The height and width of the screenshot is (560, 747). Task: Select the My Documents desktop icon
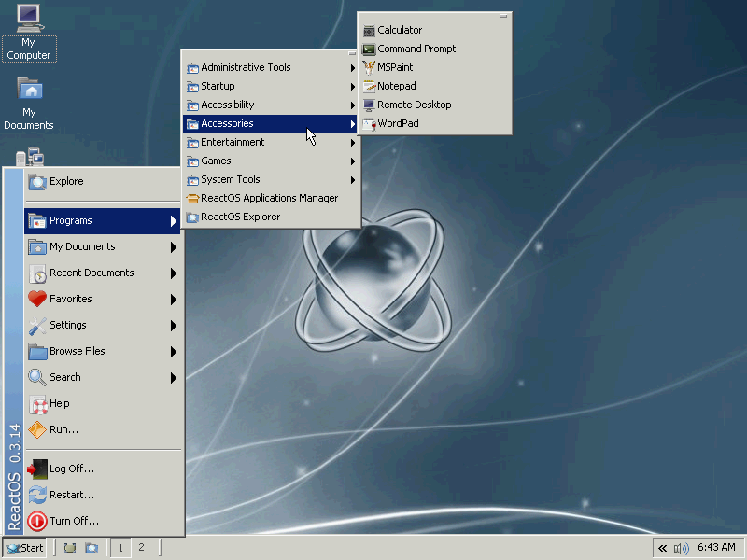29,104
